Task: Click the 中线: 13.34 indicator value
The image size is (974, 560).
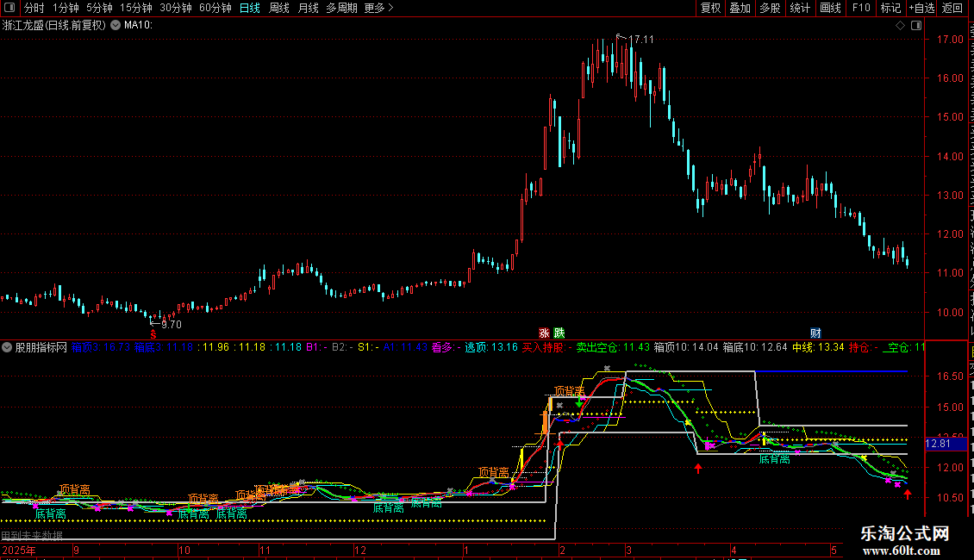Action: pyautogui.click(x=818, y=348)
